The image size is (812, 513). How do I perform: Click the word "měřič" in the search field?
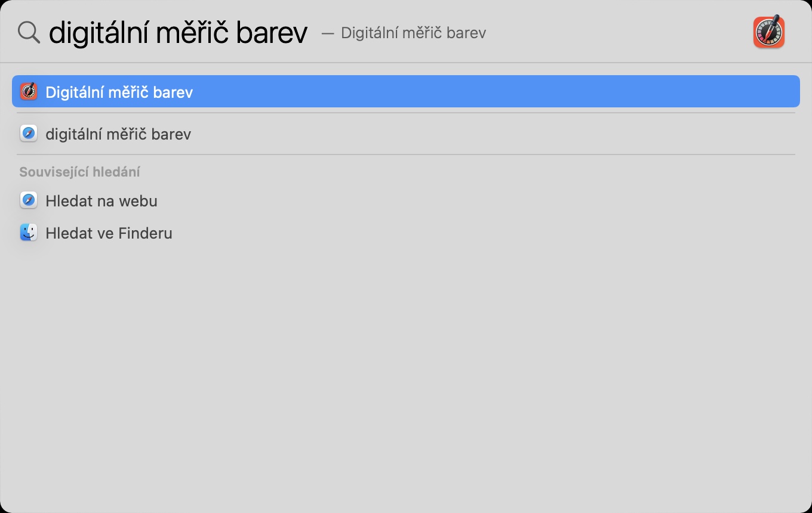193,33
